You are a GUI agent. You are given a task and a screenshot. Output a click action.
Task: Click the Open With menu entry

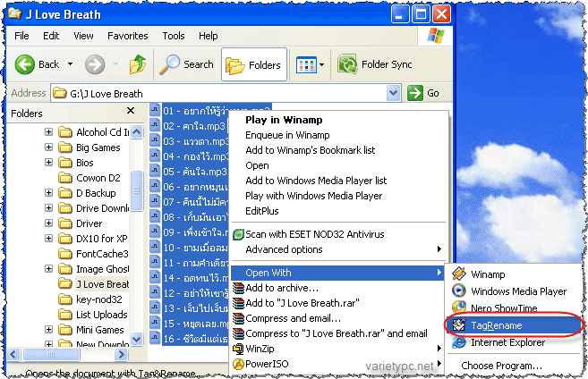(337, 273)
